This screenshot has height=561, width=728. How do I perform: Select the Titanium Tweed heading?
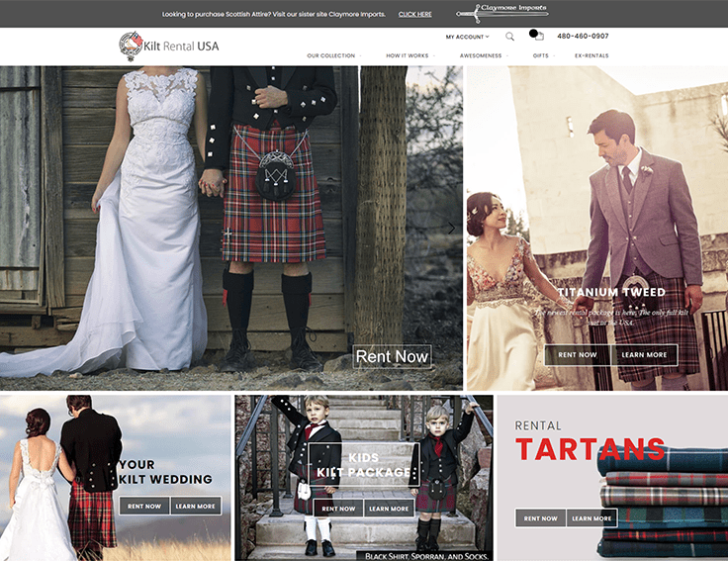(611, 292)
